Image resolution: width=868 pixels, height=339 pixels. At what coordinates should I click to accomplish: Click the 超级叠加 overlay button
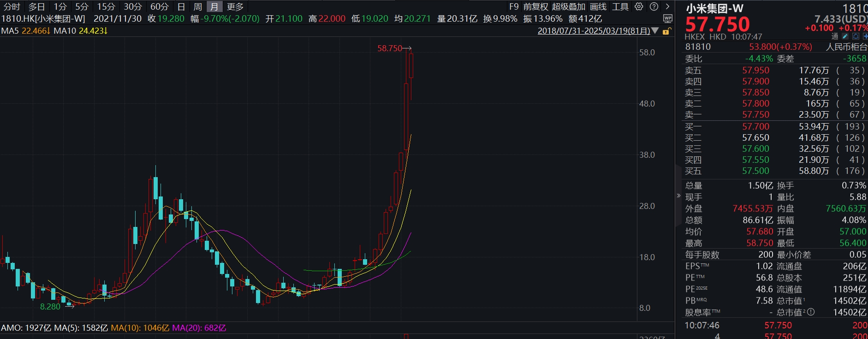[569, 6]
